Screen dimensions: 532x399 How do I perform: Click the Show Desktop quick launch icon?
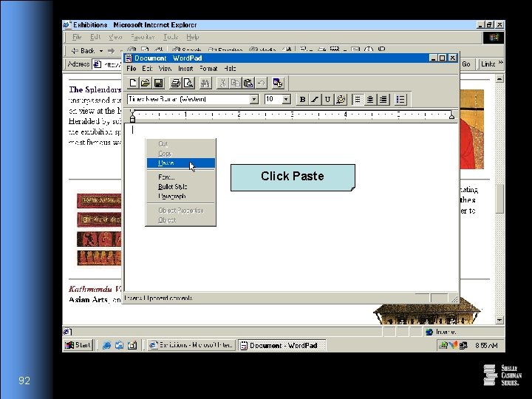(x=132, y=345)
